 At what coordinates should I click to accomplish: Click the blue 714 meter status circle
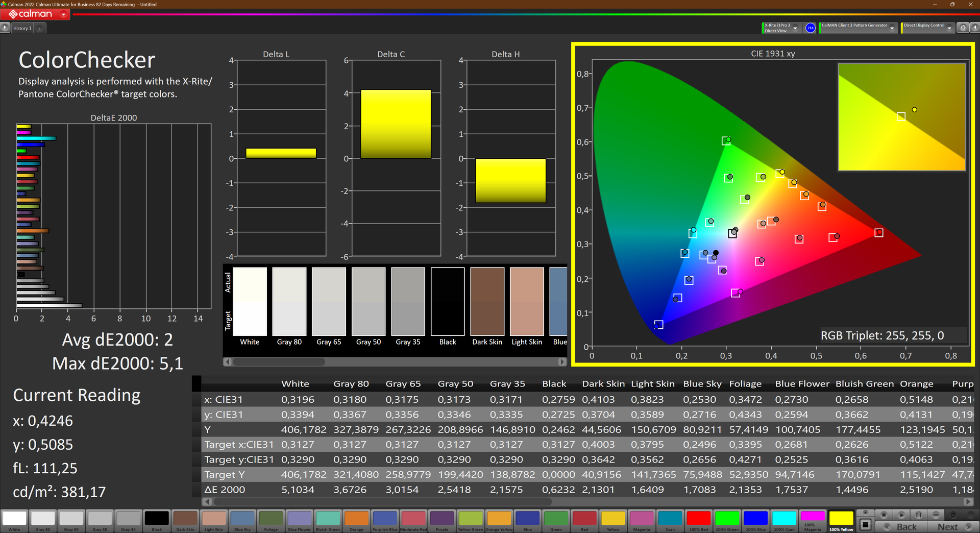pos(810,28)
